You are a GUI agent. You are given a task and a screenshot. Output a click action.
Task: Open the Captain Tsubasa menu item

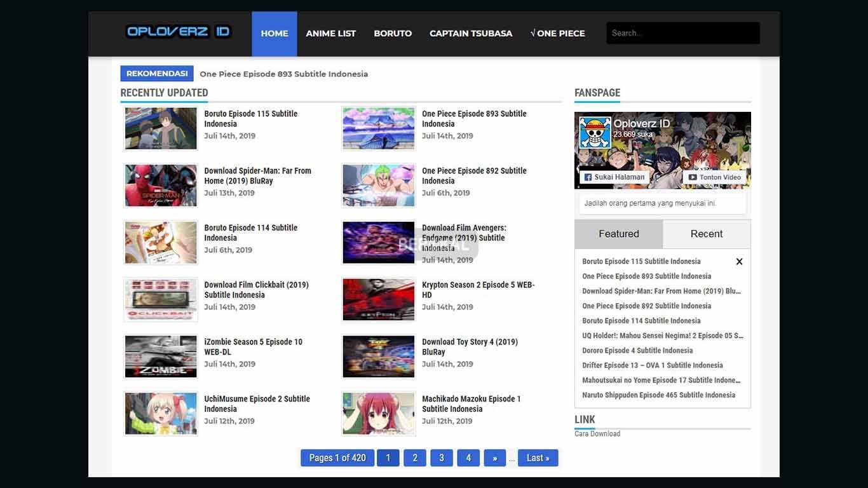click(471, 34)
